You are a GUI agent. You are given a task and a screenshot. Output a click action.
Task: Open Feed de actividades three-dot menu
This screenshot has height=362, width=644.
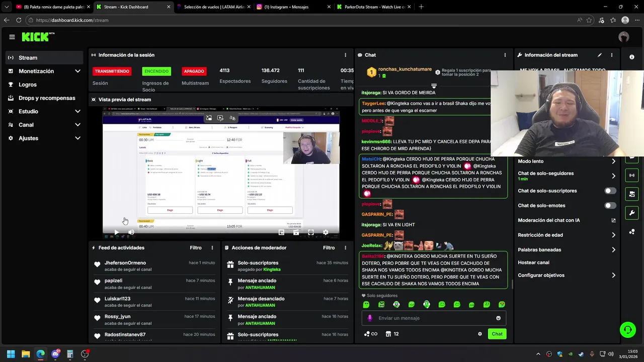click(212, 248)
